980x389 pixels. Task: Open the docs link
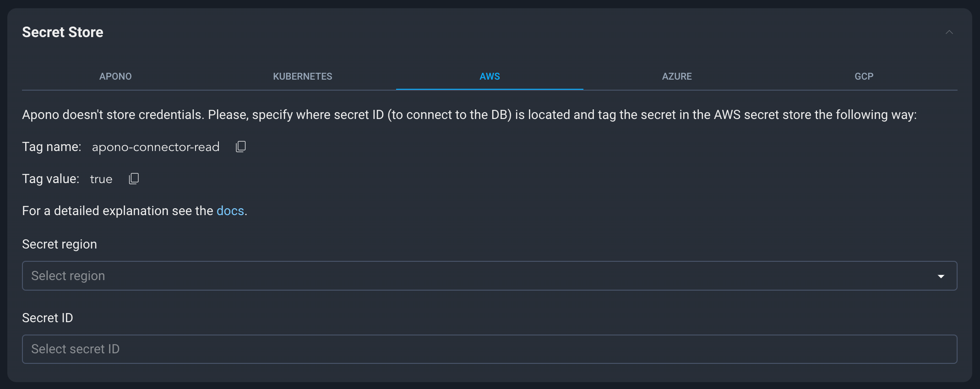(230, 211)
